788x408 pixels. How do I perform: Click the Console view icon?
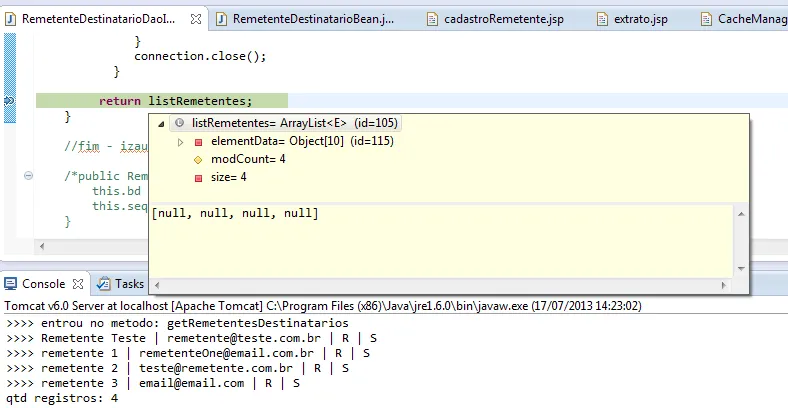(11, 284)
